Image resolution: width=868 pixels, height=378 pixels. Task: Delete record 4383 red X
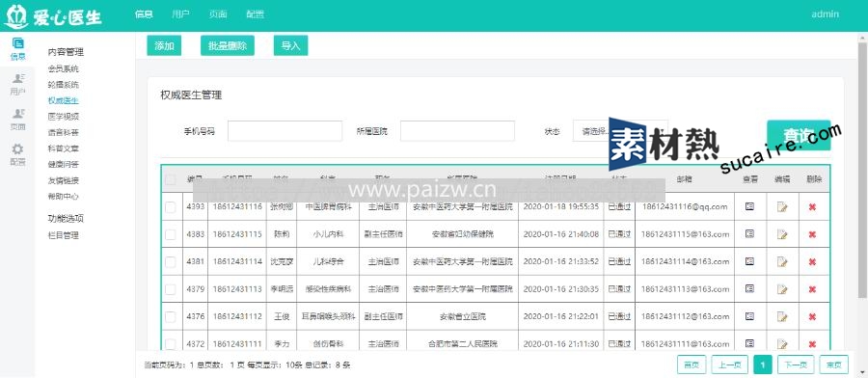[x=812, y=234]
